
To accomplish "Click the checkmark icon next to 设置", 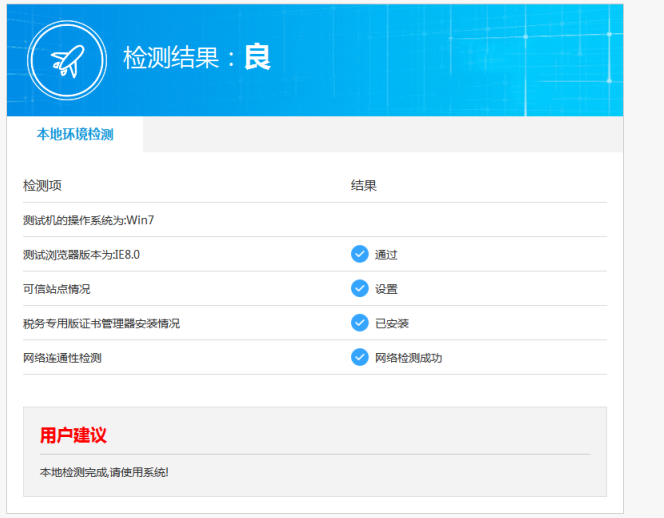I will 360,288.
